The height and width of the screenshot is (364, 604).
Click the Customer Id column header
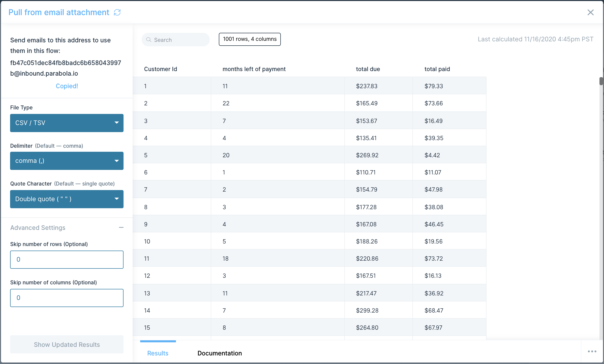point(160,69)
